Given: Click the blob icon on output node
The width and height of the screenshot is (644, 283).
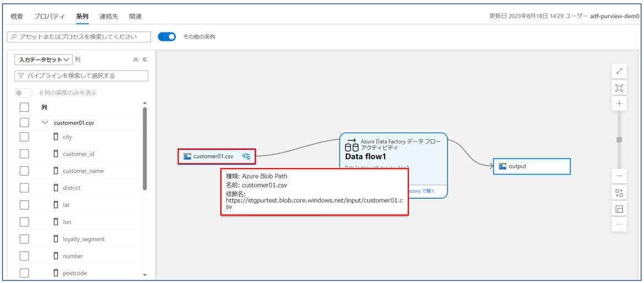Looking at the screenshot, I should [x=502, y=166].
